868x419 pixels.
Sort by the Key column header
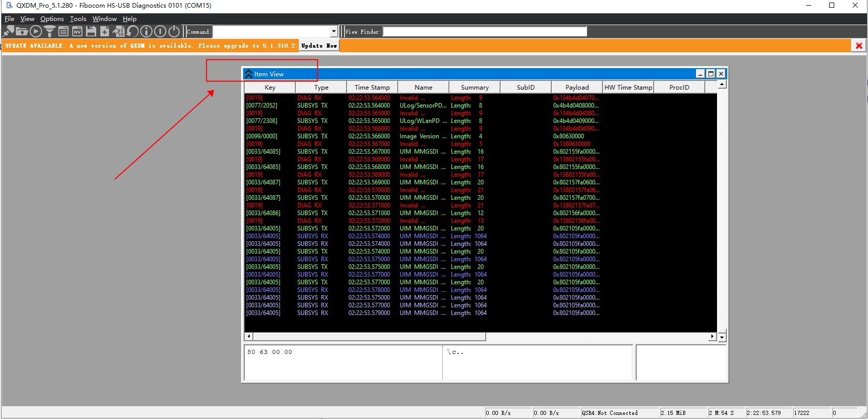[270, 87]
